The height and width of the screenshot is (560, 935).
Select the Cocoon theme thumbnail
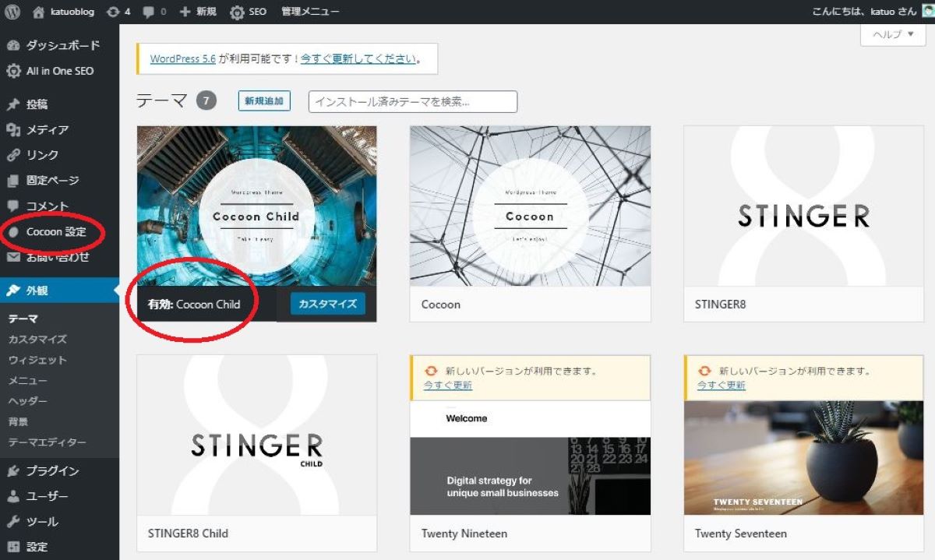pyautogui.click(x=530, y=206)
